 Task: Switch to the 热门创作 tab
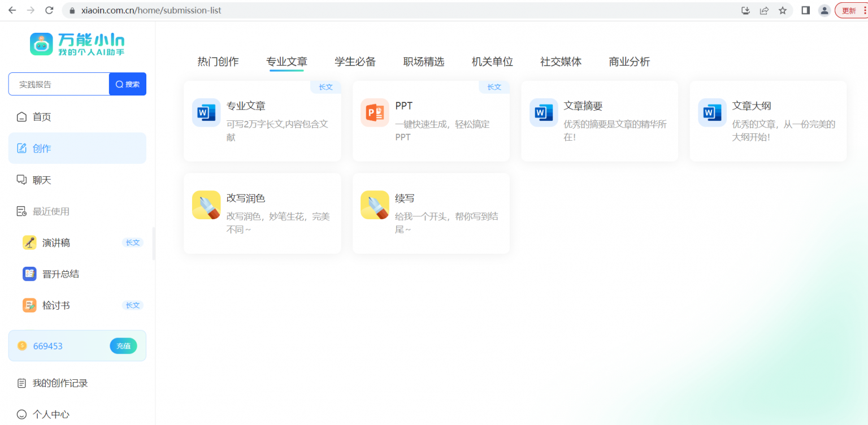(x=218, y=62)
